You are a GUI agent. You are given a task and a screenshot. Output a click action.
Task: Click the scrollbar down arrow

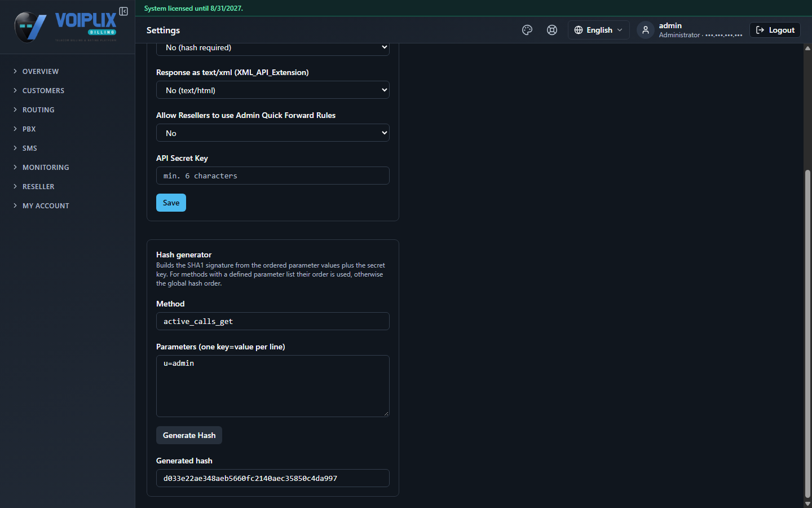coord(807,503)
